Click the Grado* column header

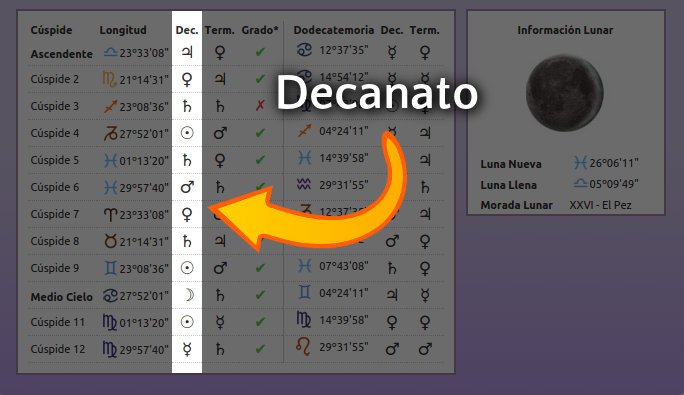pyautogui.click(x=260, y=30)
